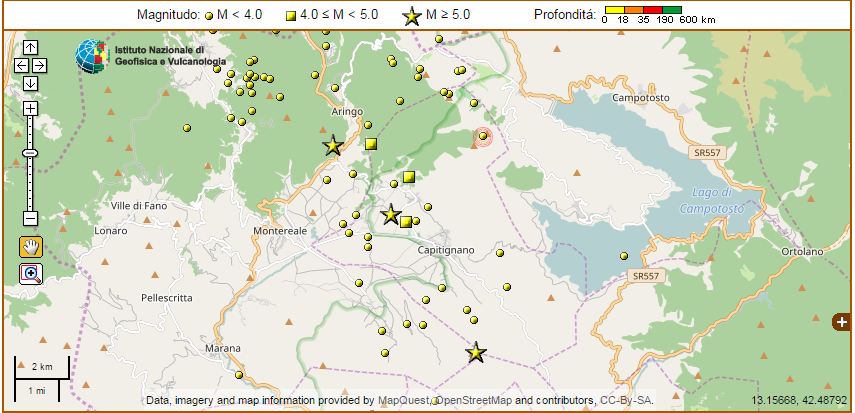
Task: Click the INGV globe logo
Action: pos(94,56)
